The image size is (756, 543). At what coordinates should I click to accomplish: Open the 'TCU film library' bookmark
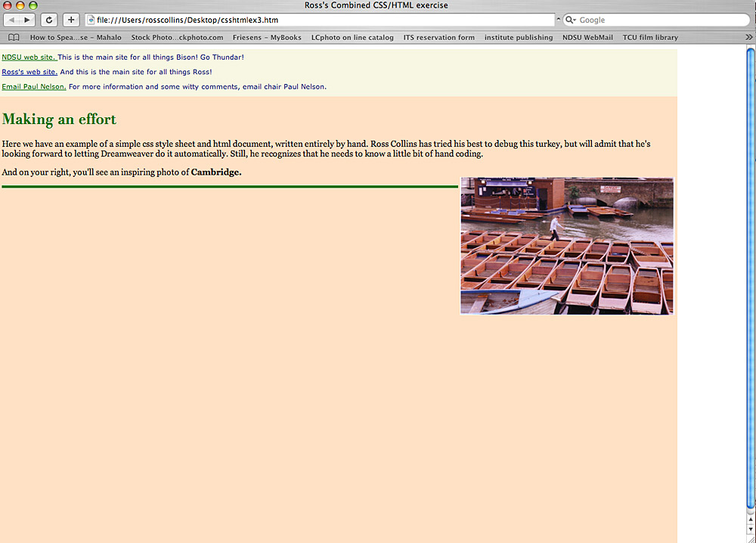pyautogui.click(x=650, y=37)
